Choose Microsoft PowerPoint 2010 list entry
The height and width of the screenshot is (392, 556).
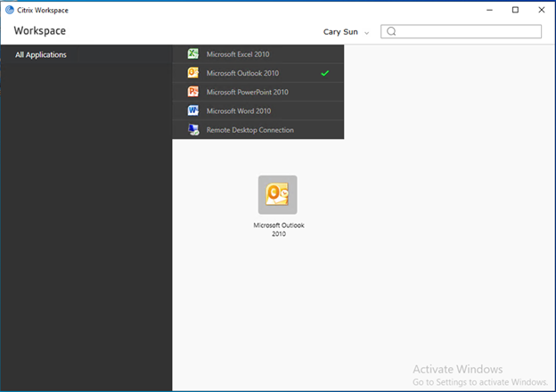(258, 92)
